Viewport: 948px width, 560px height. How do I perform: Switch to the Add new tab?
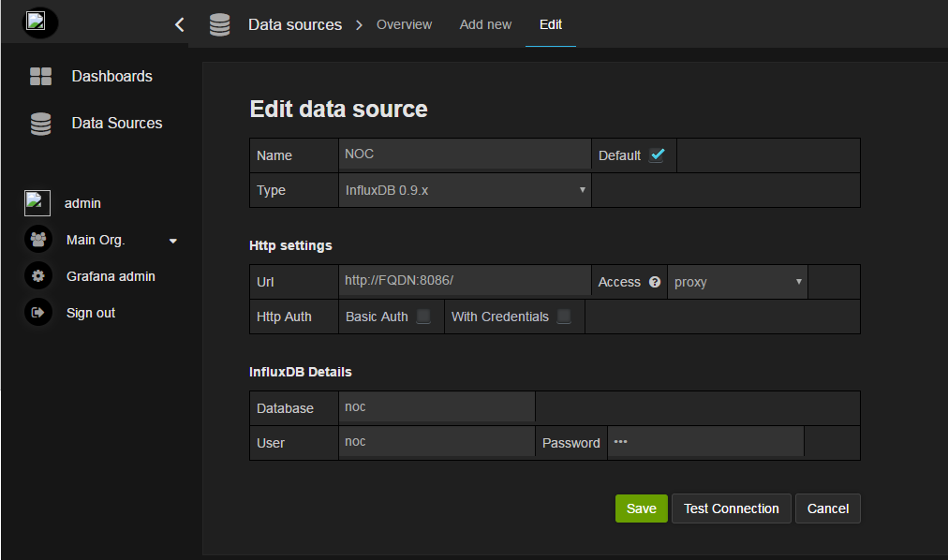485,24
